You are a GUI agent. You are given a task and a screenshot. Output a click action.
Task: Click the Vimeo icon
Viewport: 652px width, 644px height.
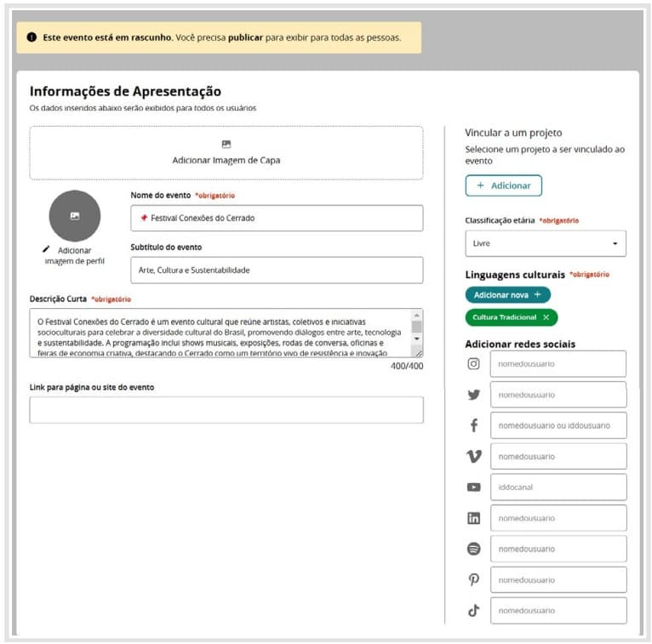(x=474, y=457)
